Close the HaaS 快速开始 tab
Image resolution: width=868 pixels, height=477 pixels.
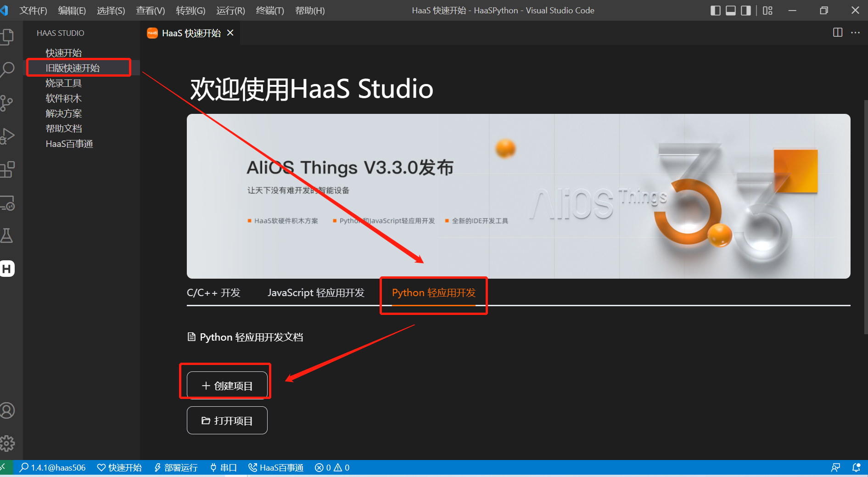(x=230, y=33)
